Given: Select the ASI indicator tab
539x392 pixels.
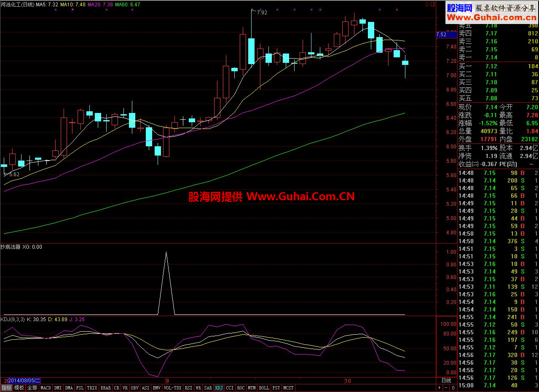Looking at the screenshot, I should (145, 387).
